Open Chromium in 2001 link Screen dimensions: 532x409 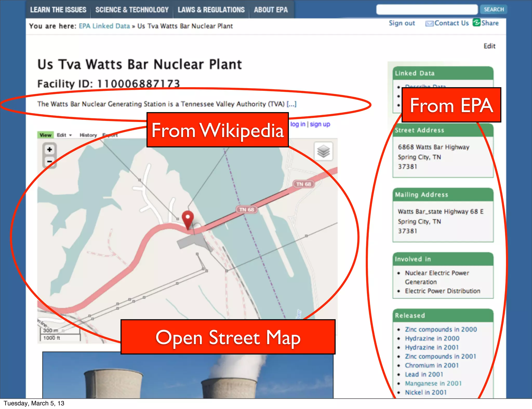[x=432, y=365]
